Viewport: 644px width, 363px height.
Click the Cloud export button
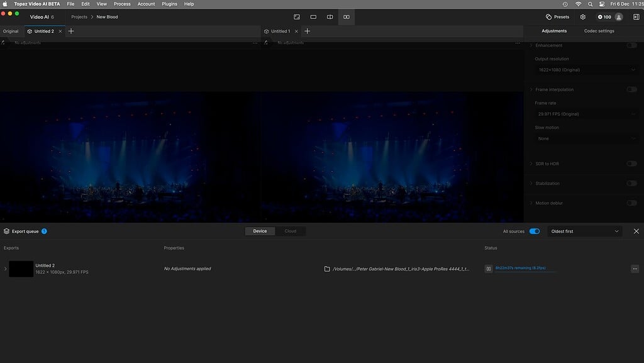[x=290, y=231]
